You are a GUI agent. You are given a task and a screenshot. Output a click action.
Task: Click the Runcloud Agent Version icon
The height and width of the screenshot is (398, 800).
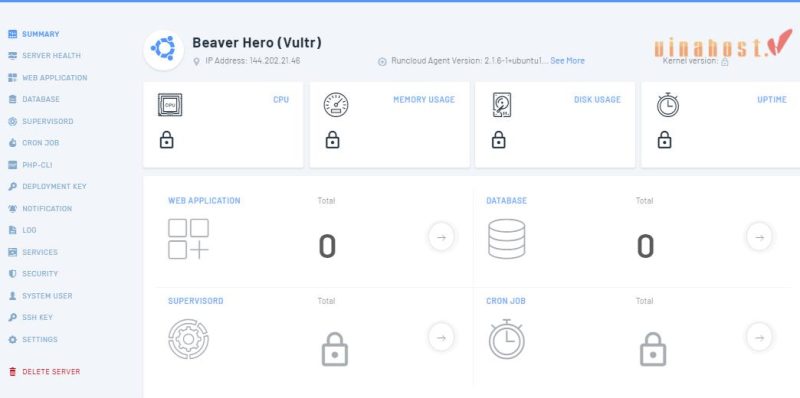click(382, 62)
